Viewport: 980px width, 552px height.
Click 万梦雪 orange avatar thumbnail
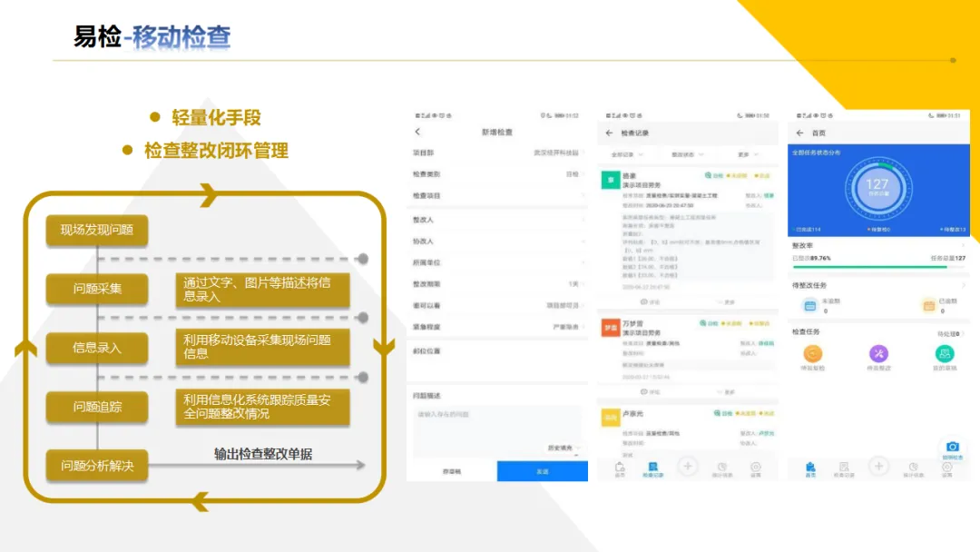tap(611, 328)
